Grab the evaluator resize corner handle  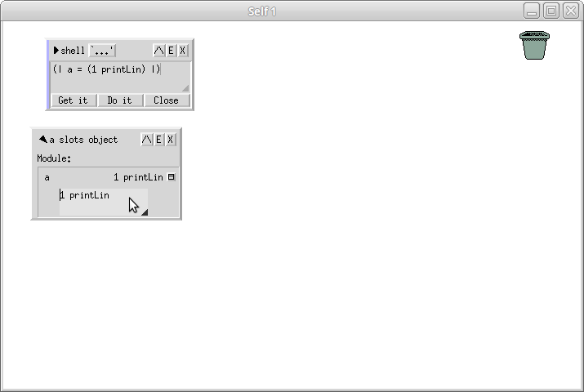[x=185, y=88]
